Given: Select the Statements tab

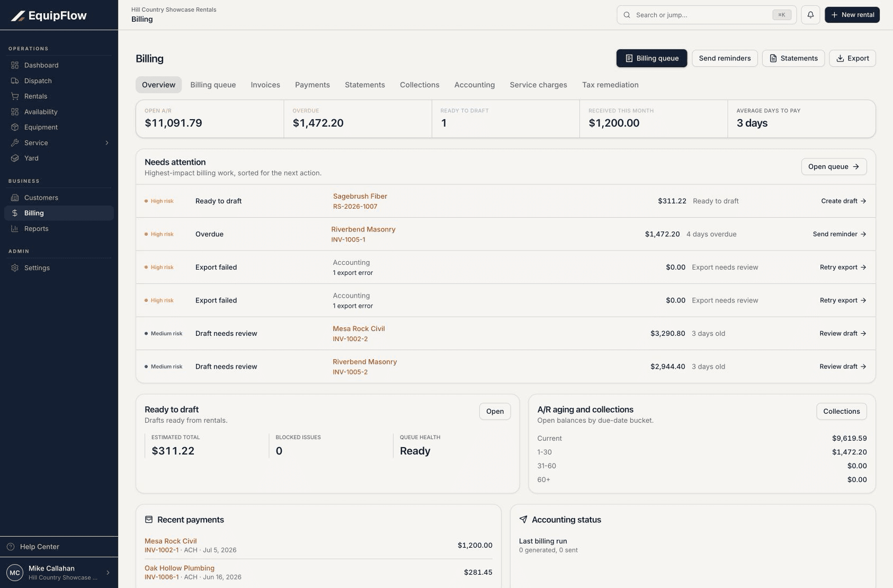Looking at the screenshot, I should [365, 85].
